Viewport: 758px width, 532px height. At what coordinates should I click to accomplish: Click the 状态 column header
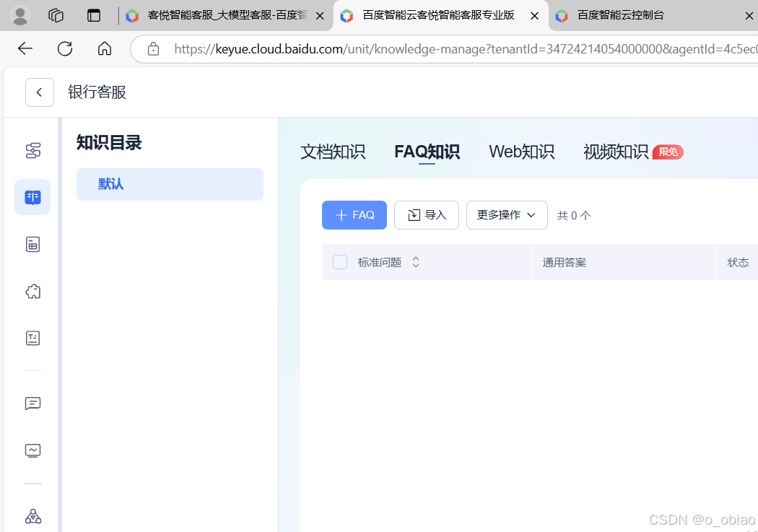(739, 262)
